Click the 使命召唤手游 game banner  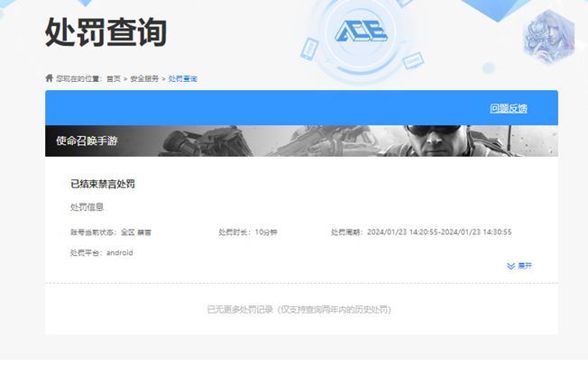pyautogui.click(x=301, y=141)
